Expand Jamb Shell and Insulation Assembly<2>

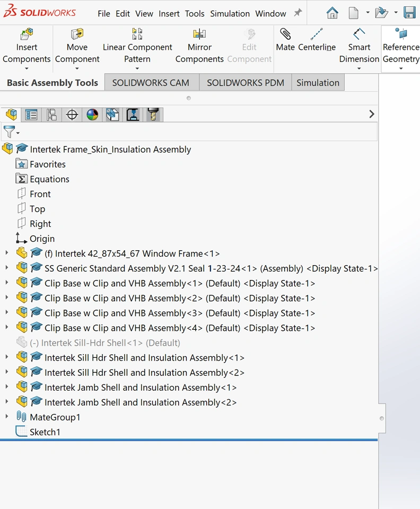tap(6, 401)
